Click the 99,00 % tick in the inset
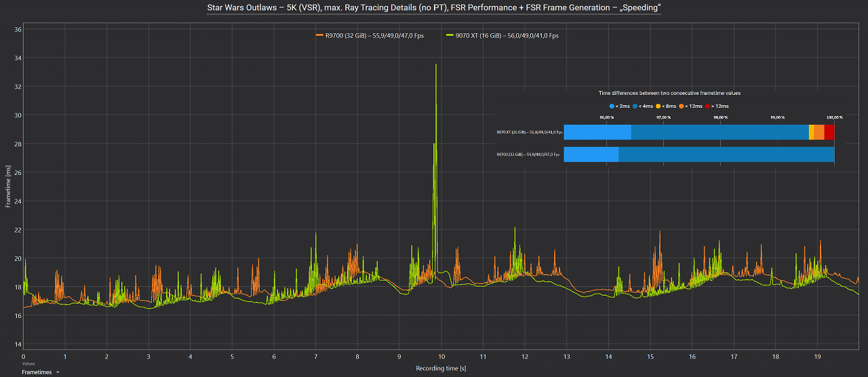 point(778,117)
